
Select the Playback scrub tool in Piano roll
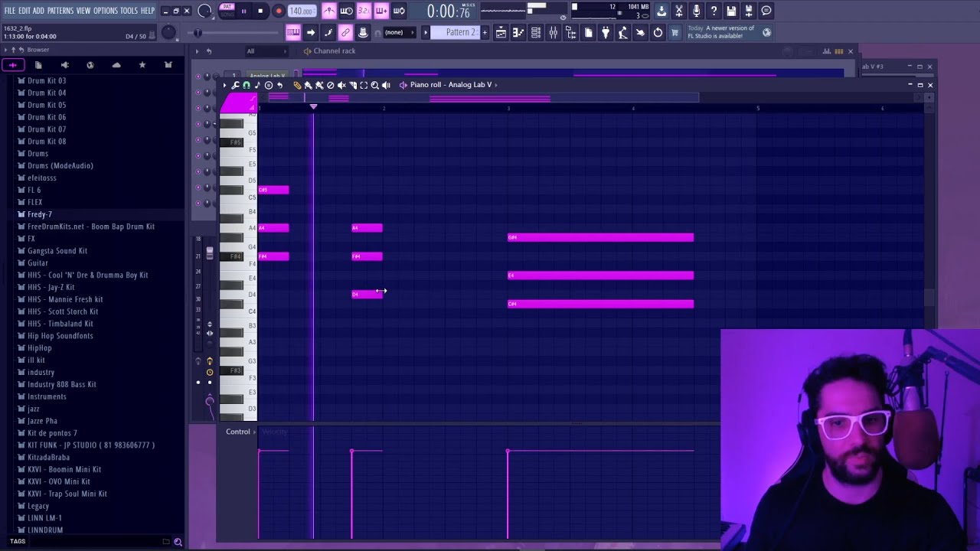[386, 85]
